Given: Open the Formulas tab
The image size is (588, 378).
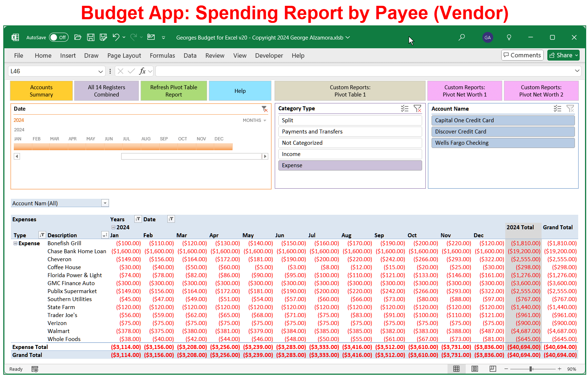Looking at the screenshot, I should coord(162,56).
